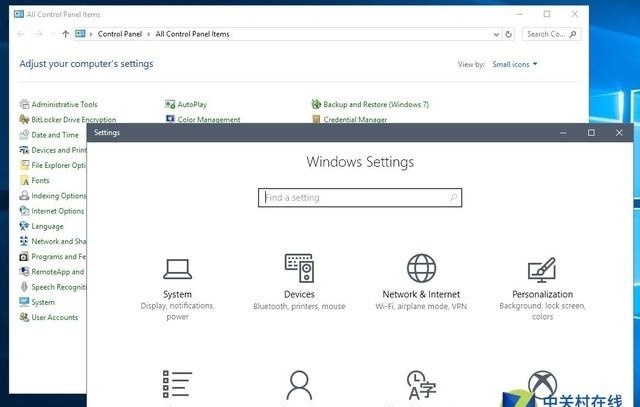This screenshot has height=407, width=640.
Task: Click the Control Panel breadcrumb segment
Action: (x=120, y=34)
